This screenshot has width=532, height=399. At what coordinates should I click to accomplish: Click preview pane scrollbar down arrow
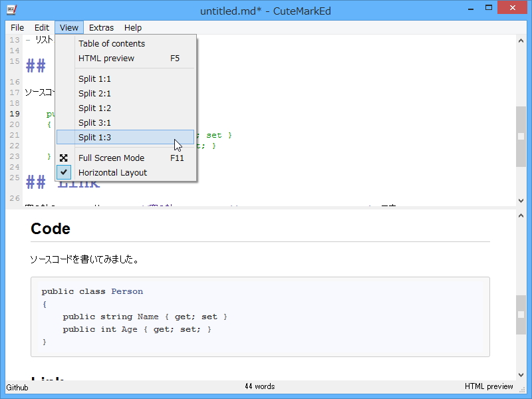point(521,374)
